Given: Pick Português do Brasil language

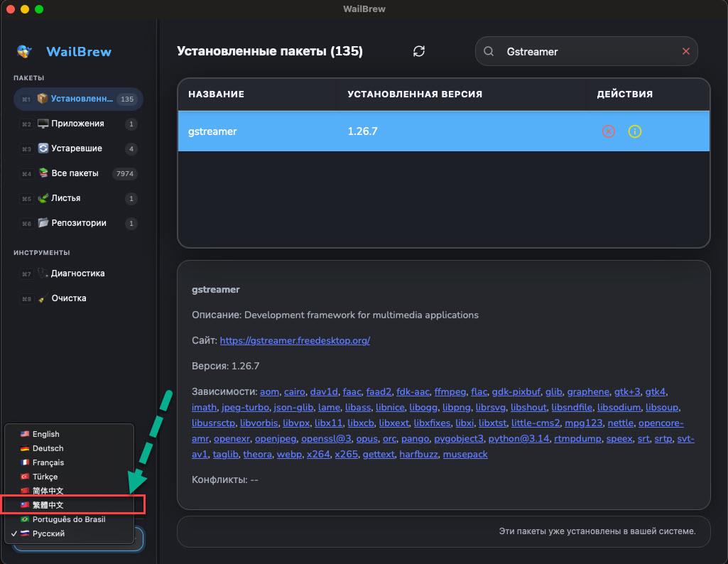Looking at the screenshot, I should [x=69, y=519].
